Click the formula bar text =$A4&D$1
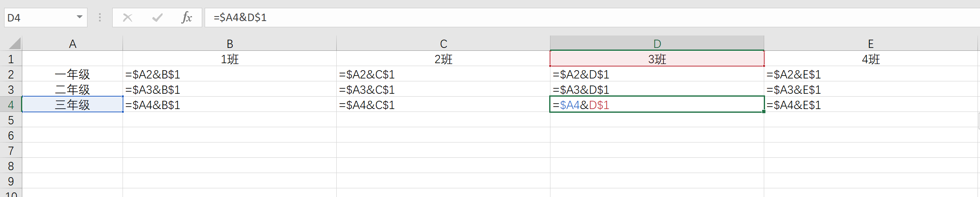 coord(240,18)
